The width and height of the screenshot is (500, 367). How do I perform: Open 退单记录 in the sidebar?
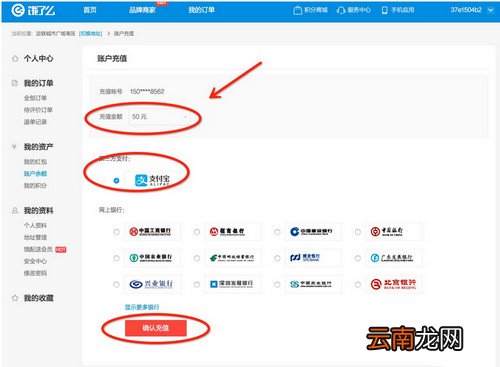(x=35, y=122)
